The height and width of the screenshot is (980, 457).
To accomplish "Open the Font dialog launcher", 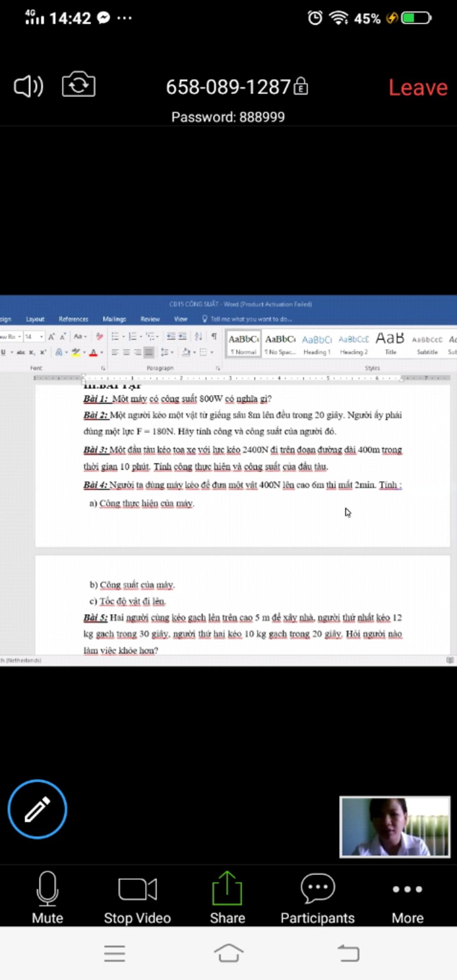I will (103, 369).
